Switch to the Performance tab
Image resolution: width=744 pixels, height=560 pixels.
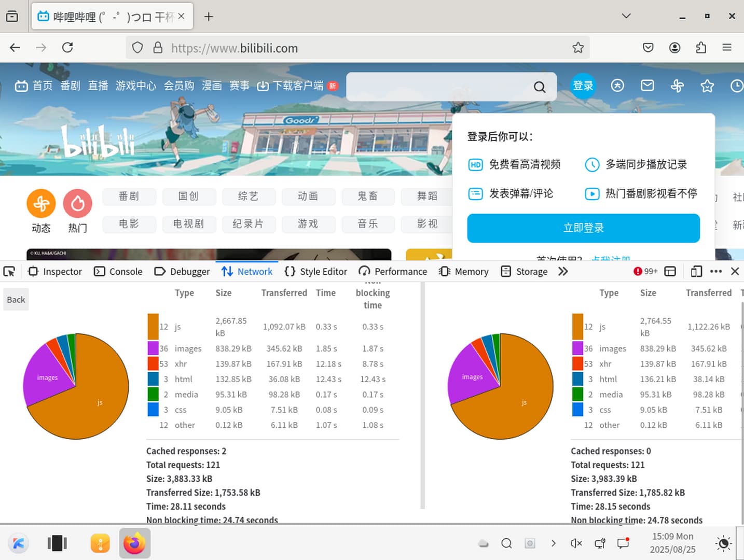coord(393,271)
